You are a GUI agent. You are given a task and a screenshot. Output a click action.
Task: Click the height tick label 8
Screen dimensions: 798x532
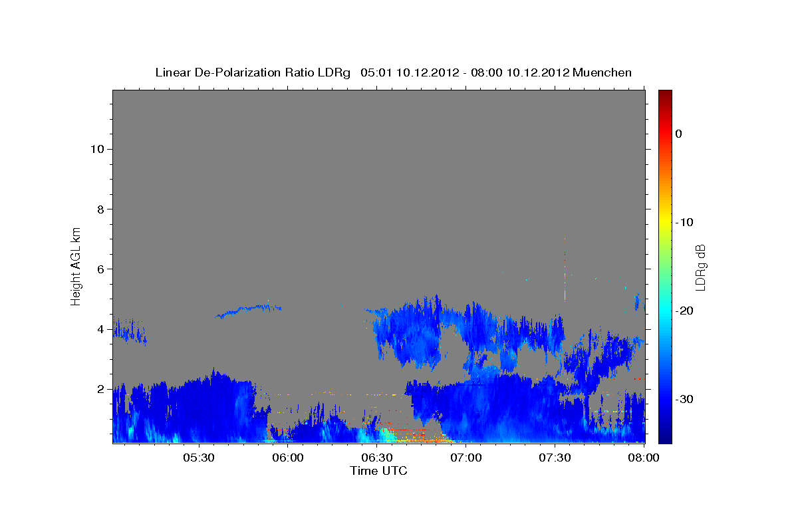click(x=100, y=209)
